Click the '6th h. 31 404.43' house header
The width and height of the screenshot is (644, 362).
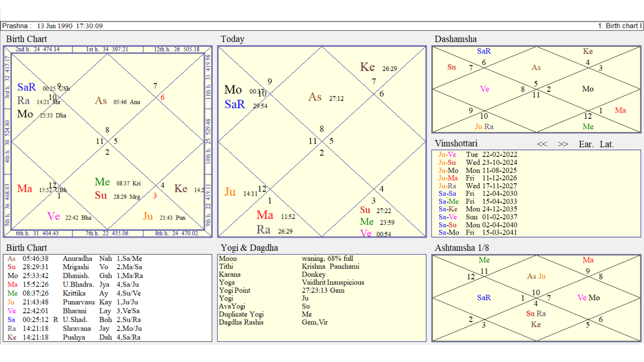(x=37, y=233)
